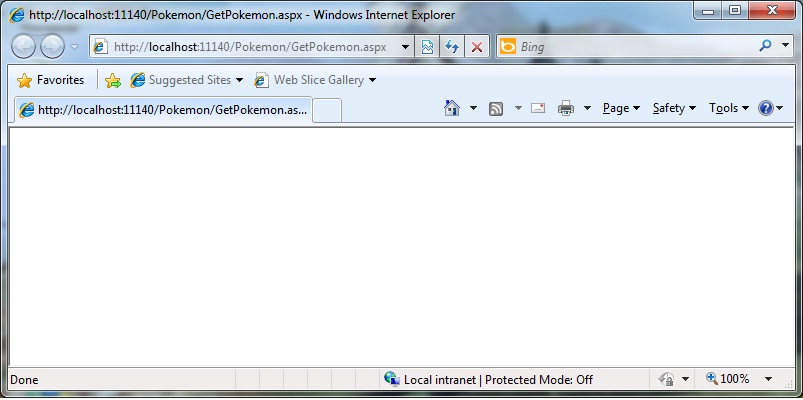Click the Internet Explorer title bar icon
Viewport: 803px width, 400px height.
[17, 15]
